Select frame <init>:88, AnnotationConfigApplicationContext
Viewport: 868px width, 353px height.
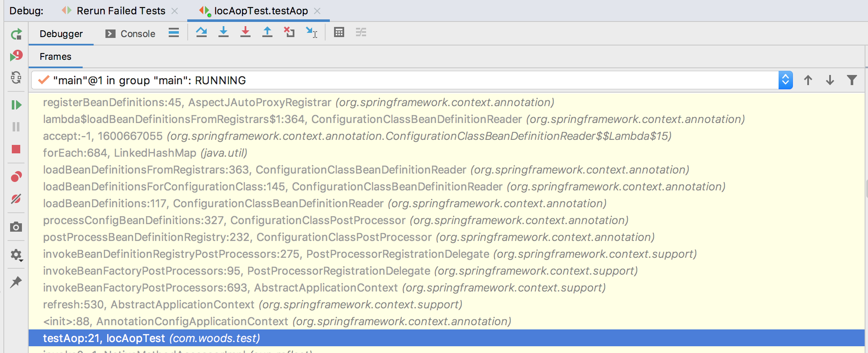[x=446, y=321]
